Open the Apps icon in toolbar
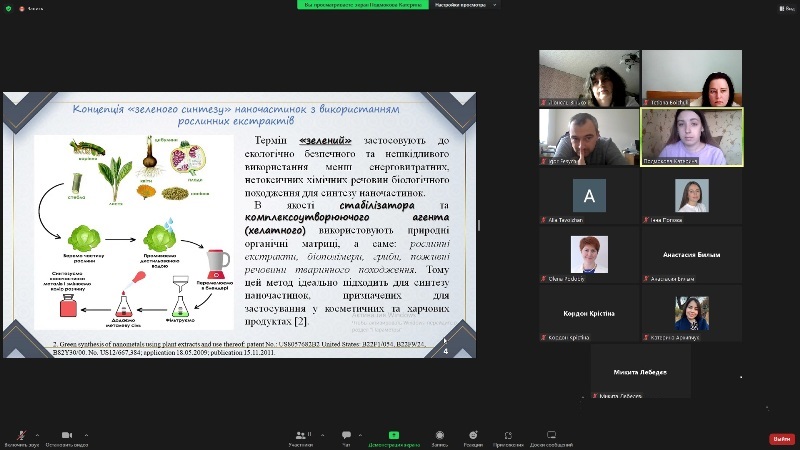Image resolution: width=800 pixels, height=450 pixels. [508, 435]
